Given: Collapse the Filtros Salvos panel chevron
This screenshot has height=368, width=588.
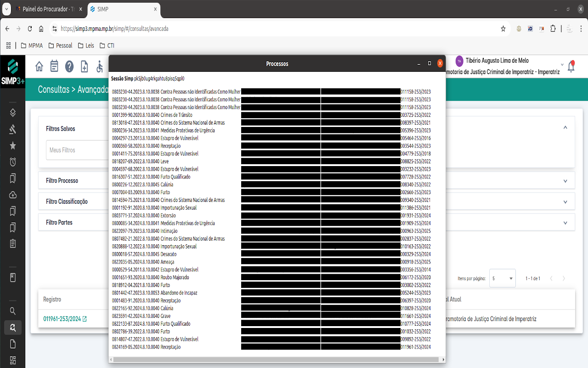Looking at the screenshot, I should [565, 128].
